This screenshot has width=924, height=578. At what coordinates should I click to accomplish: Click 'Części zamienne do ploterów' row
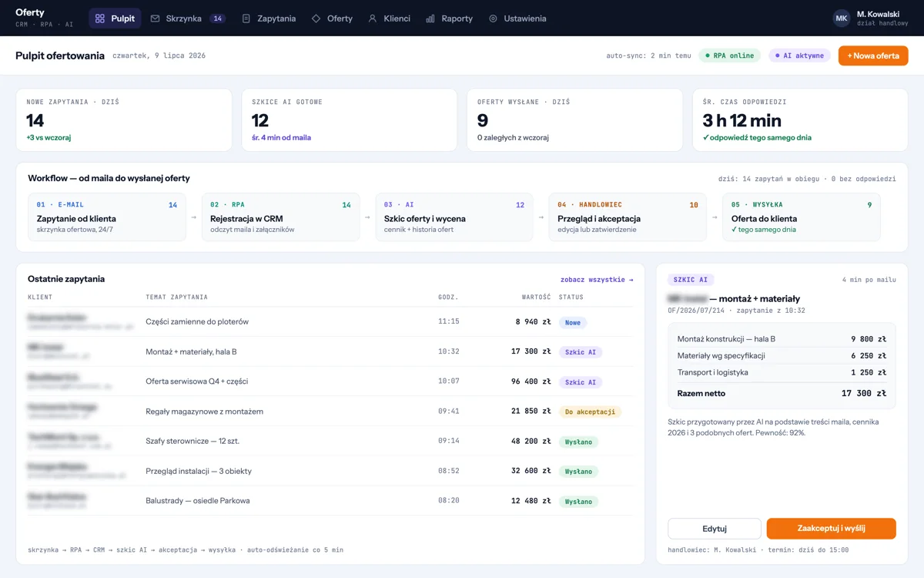(330, 321)
